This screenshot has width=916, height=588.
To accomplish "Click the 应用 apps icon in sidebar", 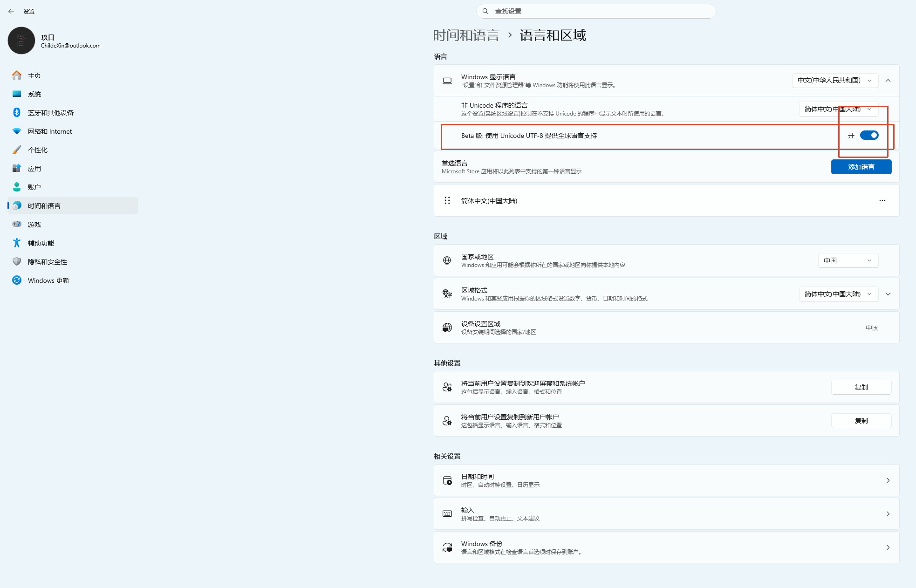I will pyautogui.click(x=17, y=169).
